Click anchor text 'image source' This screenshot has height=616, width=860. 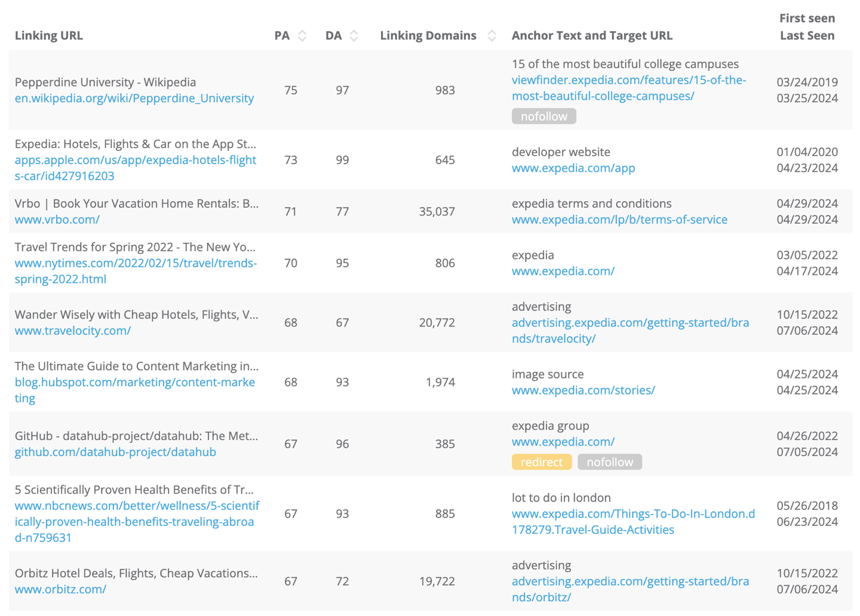point(548,374)
